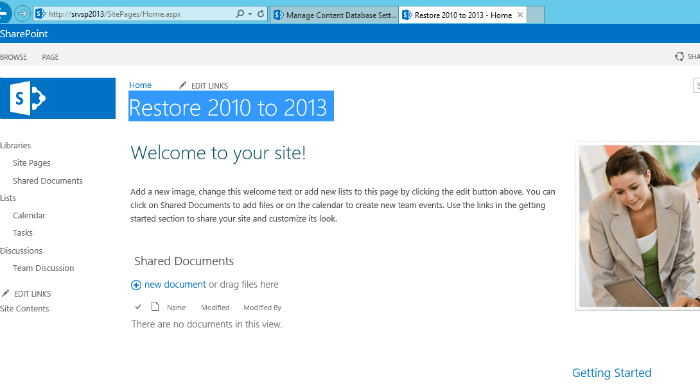
Task: Refresh the page with reload icon
Action: click(x=261, y=14)
